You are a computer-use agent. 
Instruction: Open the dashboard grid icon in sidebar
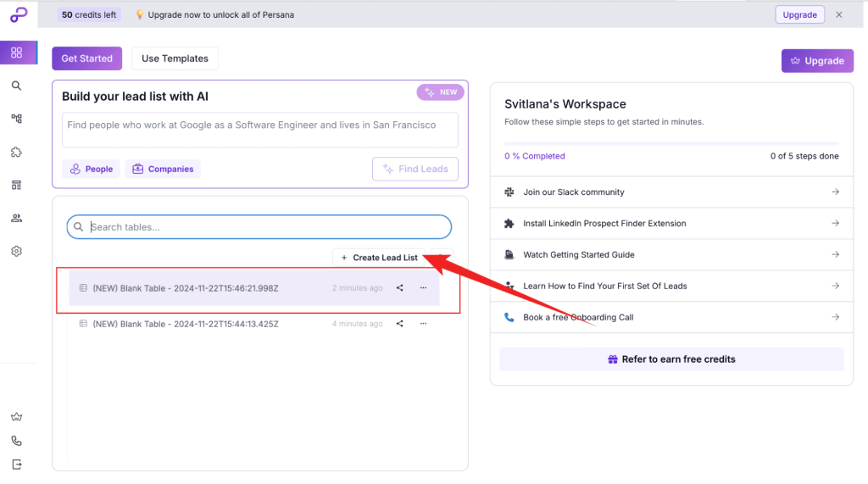(x=17, y=53)
